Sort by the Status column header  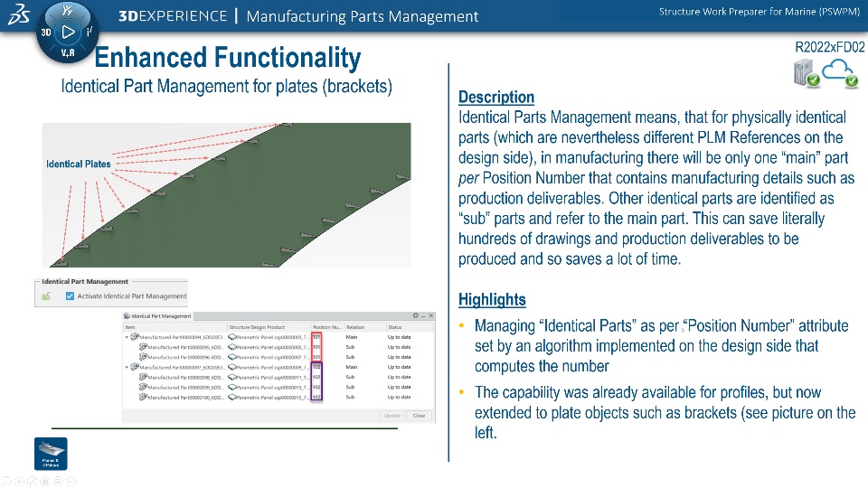coord(410,327)
